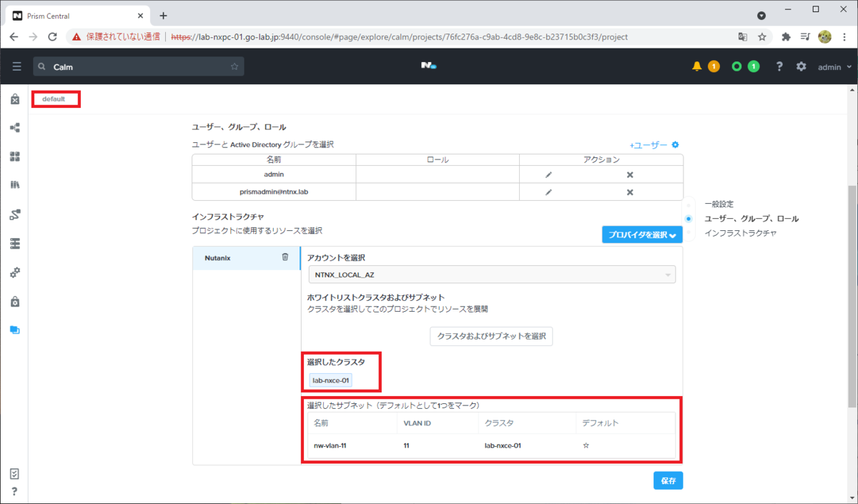Click the クラスタ column header
Viewport: 858px width, 504px height.
tap(499, 423)
